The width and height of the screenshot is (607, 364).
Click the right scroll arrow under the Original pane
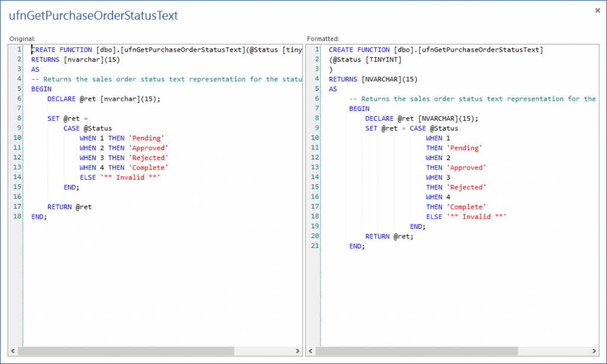tap(297, 351)
